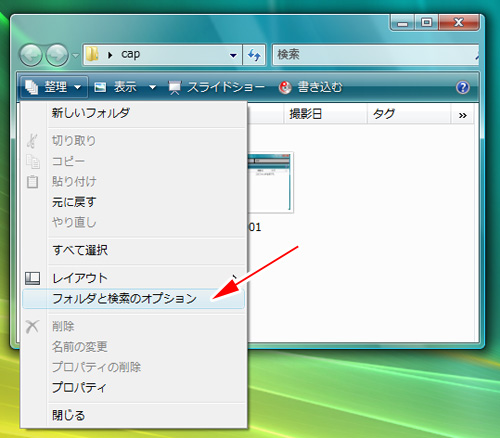
Task: Open recent pages dropdown beside navigation arrows
Action: coord(76,55)
